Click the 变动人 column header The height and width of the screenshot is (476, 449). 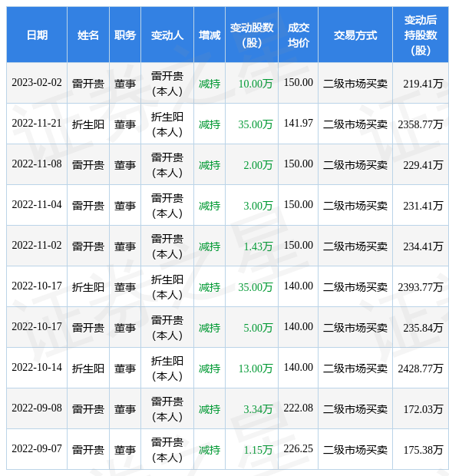point(167,35)
